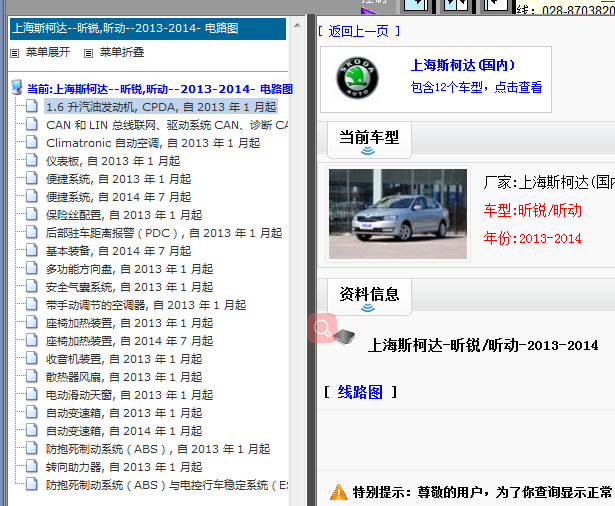
Task: Open 便捷系统, 自 2014 年 7 月起
Action: [x=118, y=197]
